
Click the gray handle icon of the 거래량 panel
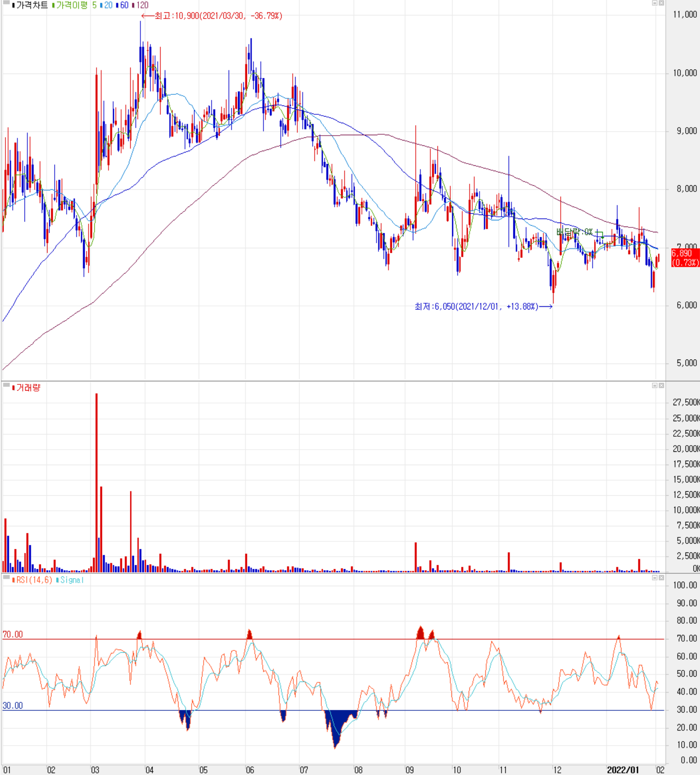[x=6, y=385]
